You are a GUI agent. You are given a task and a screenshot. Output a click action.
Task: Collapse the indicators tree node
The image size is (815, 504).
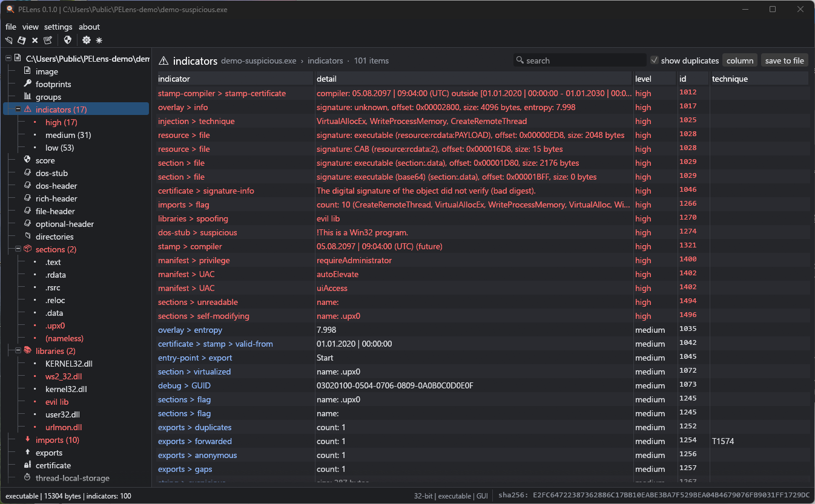point(18,109)
